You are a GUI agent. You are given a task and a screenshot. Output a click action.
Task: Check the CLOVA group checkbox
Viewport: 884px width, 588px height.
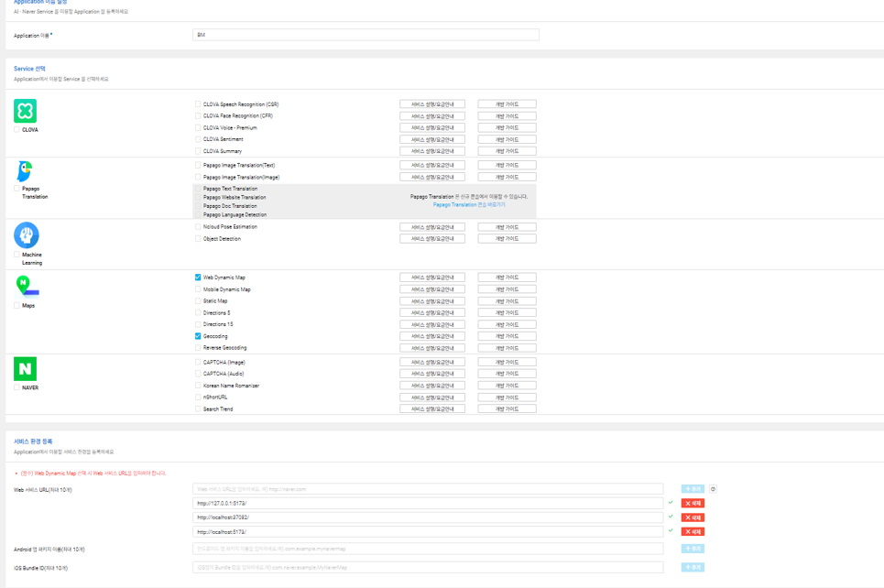(16, 130)
